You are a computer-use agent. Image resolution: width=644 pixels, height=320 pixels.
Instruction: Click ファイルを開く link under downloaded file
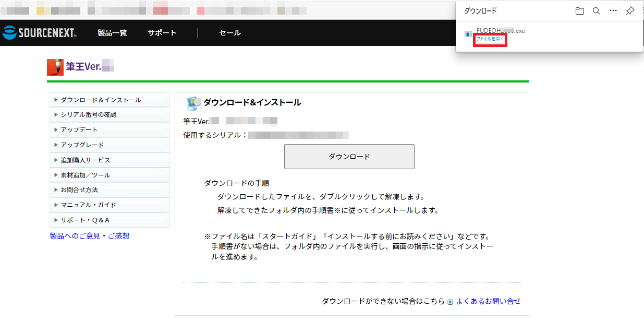pyautogui.click(x=490, y=39)
